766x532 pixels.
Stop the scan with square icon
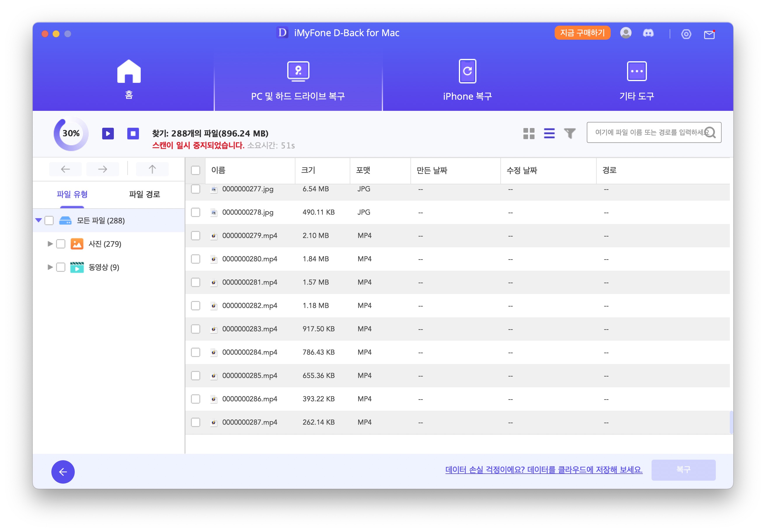coord(133,134)
